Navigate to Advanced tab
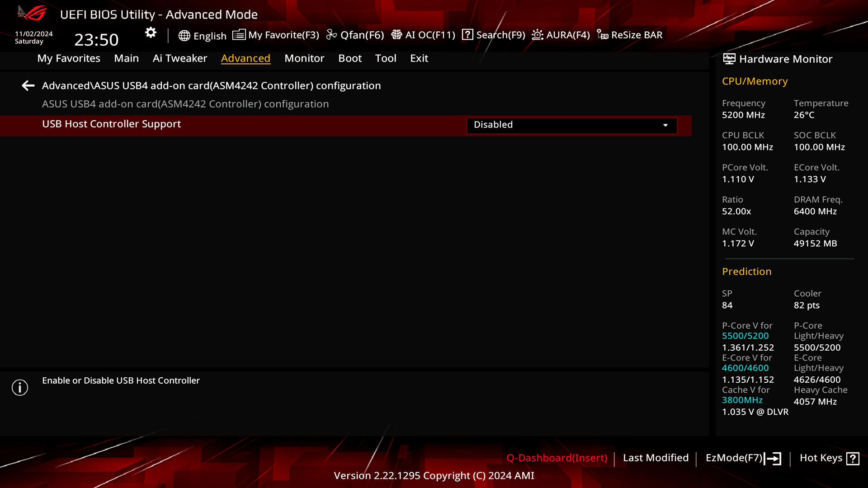The height and width of the screenshot is (488, 868). (245, 58)
